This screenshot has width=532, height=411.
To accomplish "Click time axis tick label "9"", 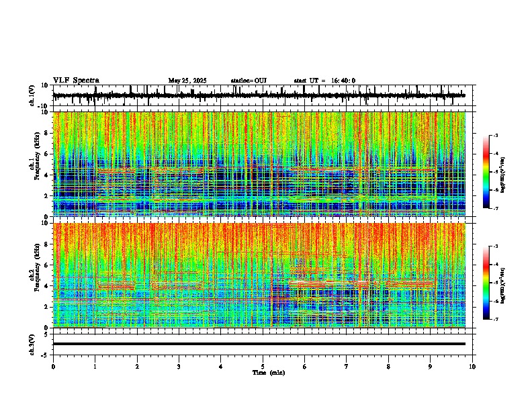I will [x=430, y=367].
